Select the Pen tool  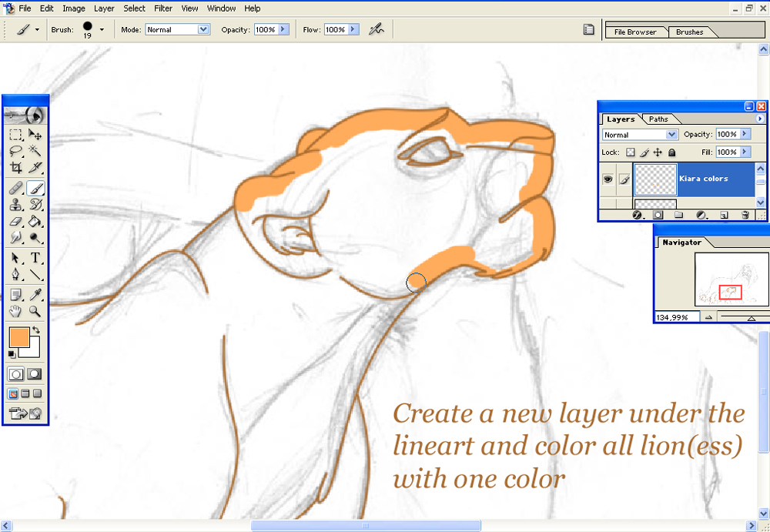click(15, 274)
